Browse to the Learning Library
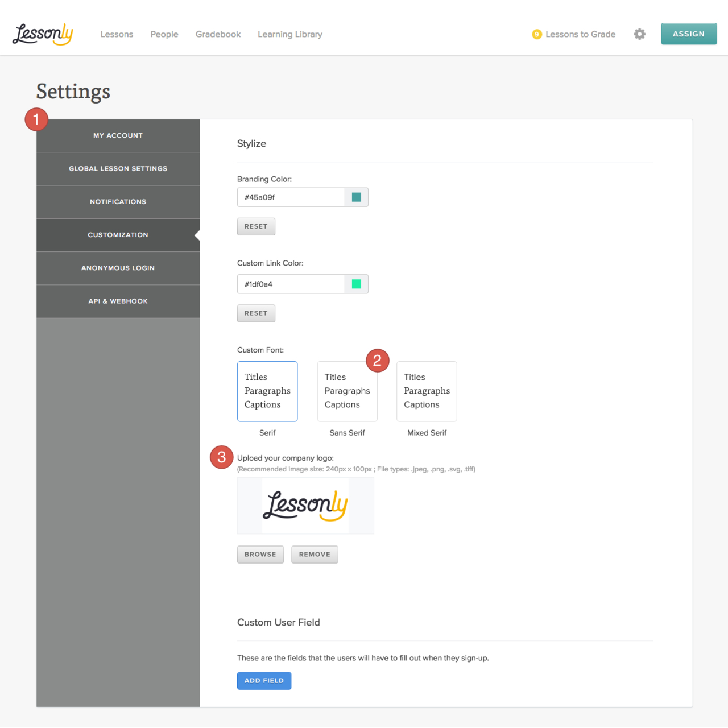728x728 pixels. (289, 34)
